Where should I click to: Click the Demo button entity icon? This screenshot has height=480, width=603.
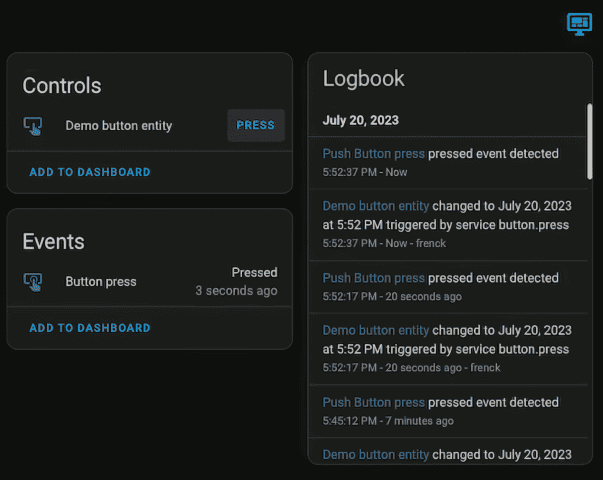(x=33, y=126)
